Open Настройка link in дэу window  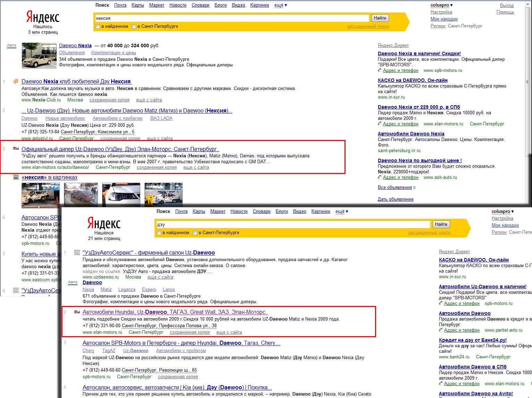click(502, 218)
